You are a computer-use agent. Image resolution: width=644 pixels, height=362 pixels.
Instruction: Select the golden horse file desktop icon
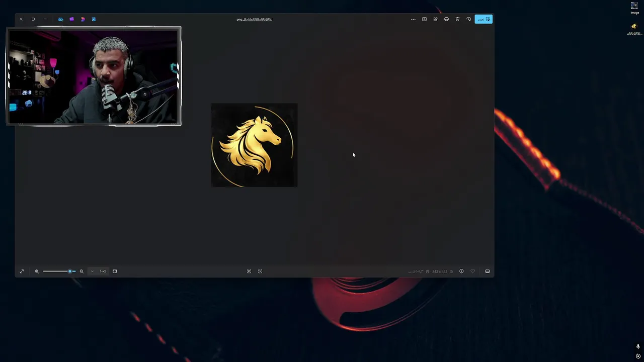coord(634,29)
